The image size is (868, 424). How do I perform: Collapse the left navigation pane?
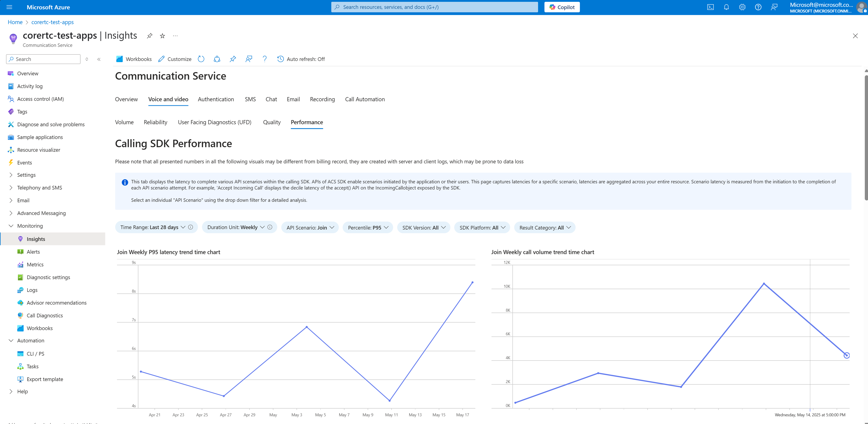[x=99, y=59]
